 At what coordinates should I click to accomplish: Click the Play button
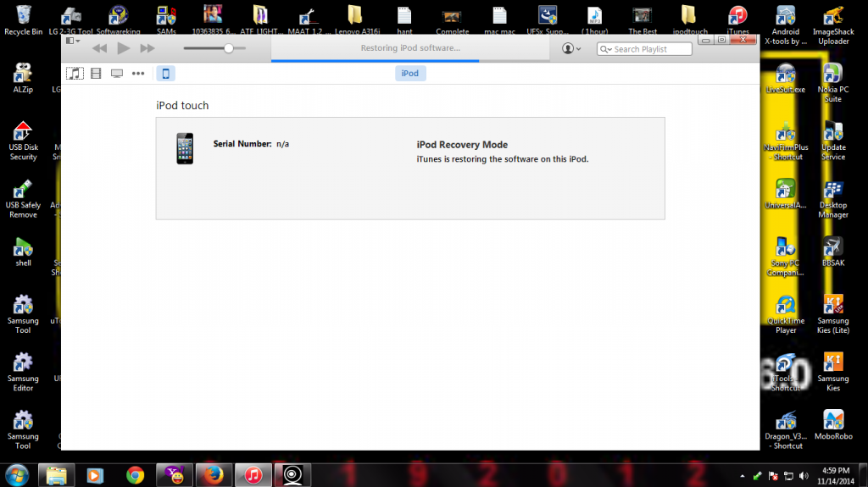pos(124,48)
